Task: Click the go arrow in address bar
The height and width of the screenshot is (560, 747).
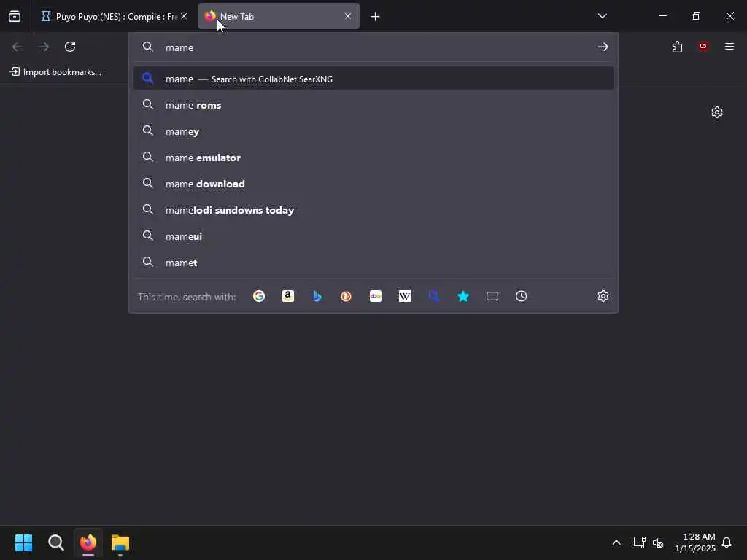Action: (x=603, y=47)
